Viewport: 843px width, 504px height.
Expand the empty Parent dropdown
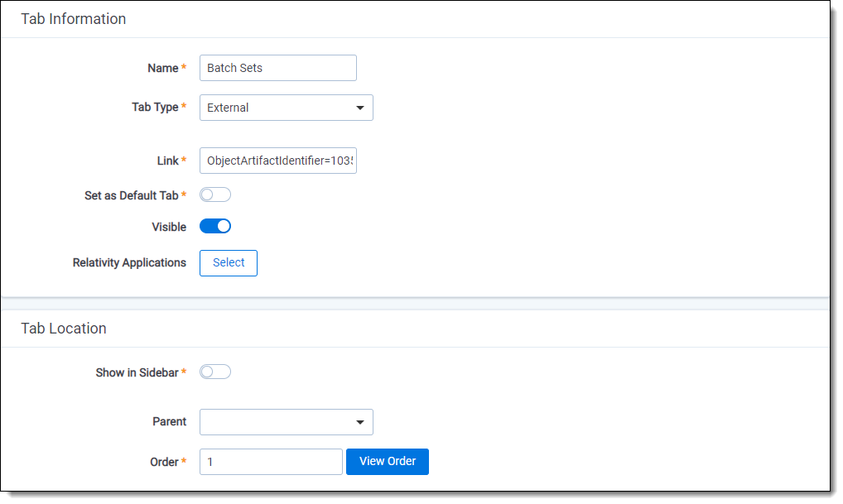[286, 422]
